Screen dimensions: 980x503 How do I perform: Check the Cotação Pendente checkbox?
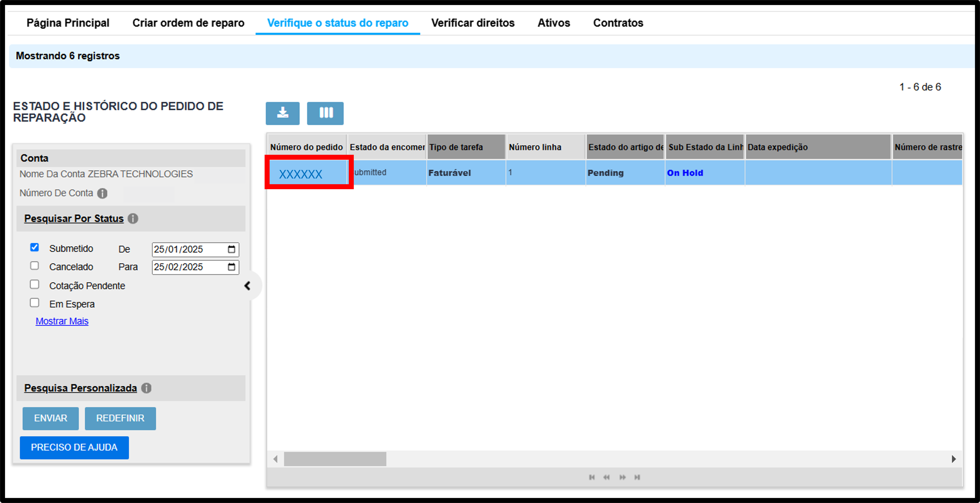(x=35, y=284)
